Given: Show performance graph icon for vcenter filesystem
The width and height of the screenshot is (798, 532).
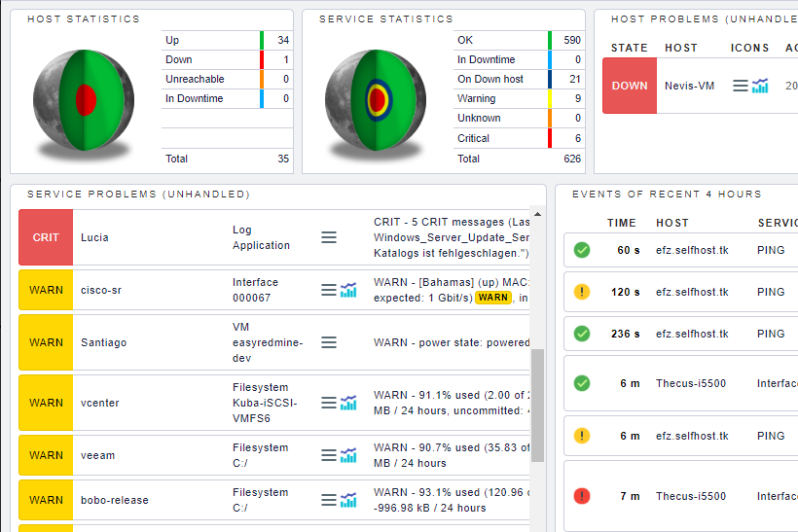Looking at the screenshot, I should tap(348, 403).
